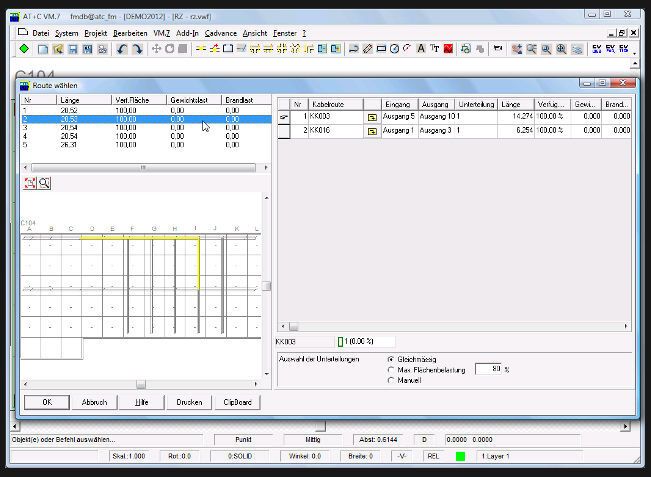This screenshot has width=651, height=477.
Task: Click the undo arrow in the toolbar
Action: point(121,48)
